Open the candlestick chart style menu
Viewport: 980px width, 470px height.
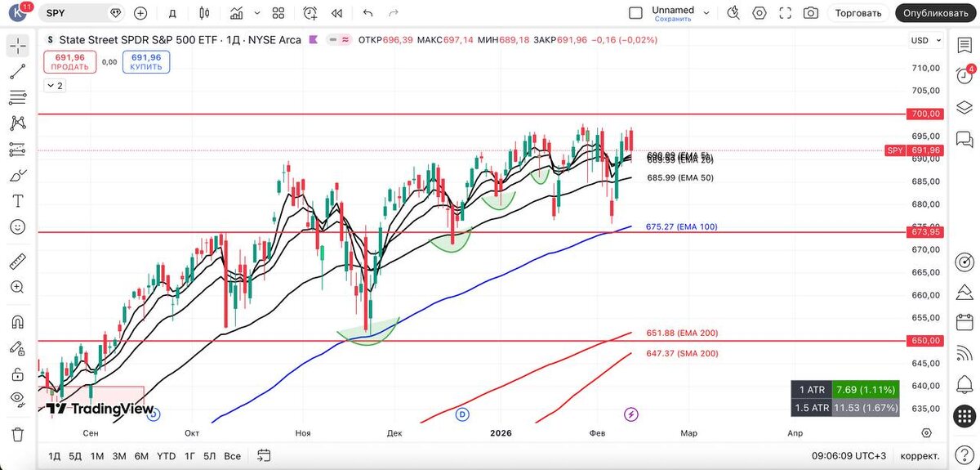pos(204,13)
